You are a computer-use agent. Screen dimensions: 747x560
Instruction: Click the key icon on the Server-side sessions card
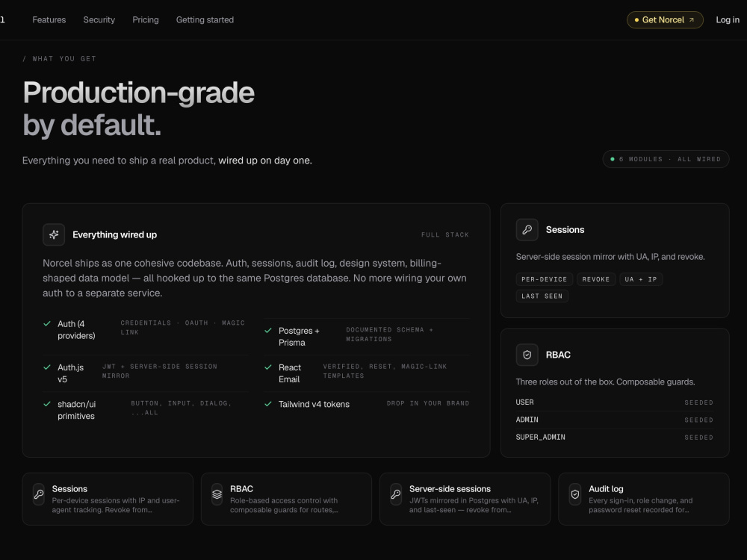click(396, 494)
